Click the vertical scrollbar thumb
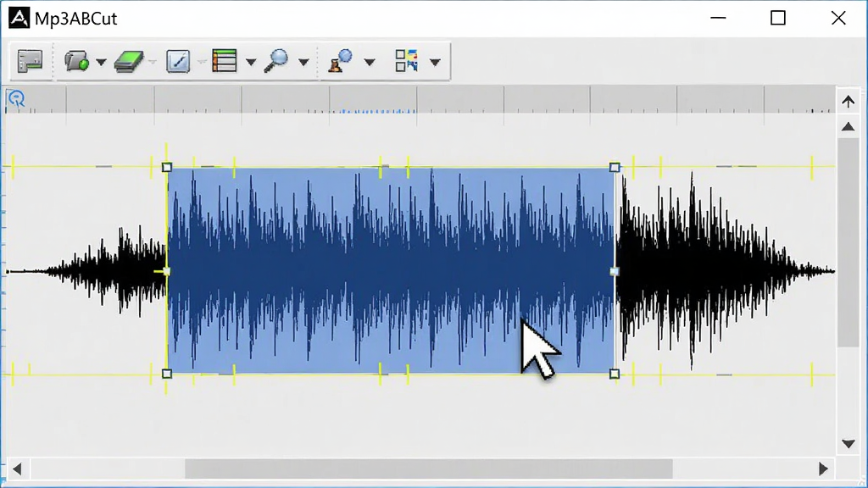Image resolution: width=868 pixels, height=488 pixels. 848,242
